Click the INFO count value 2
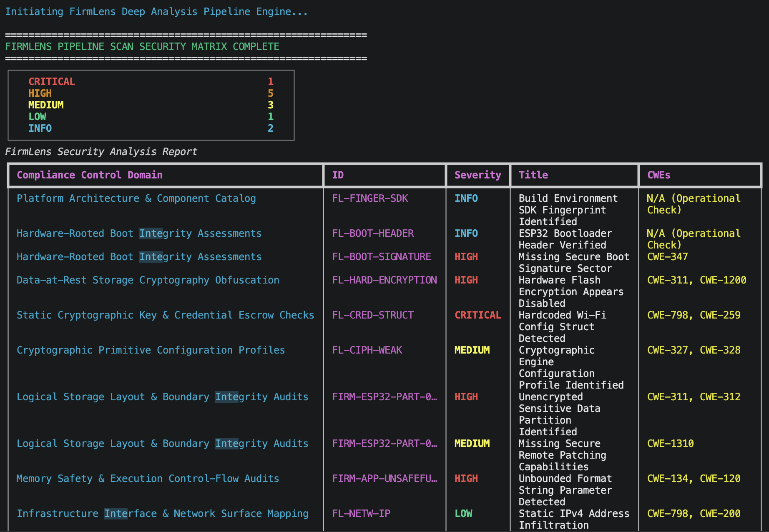Image resolution: width=769 pixels, height=532 pixels. pyautogui.click(x=271, y=128)
